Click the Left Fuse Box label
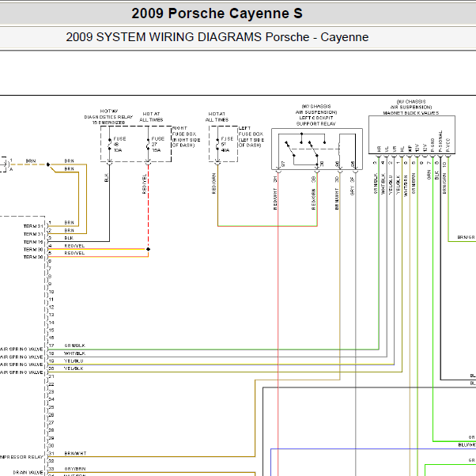The width and height of the screenshot is (476, 476). (251, 137)
